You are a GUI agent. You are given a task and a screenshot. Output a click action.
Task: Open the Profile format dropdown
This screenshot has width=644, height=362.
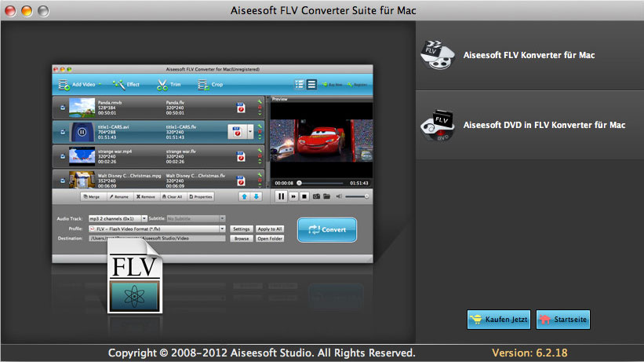point(223,228)
